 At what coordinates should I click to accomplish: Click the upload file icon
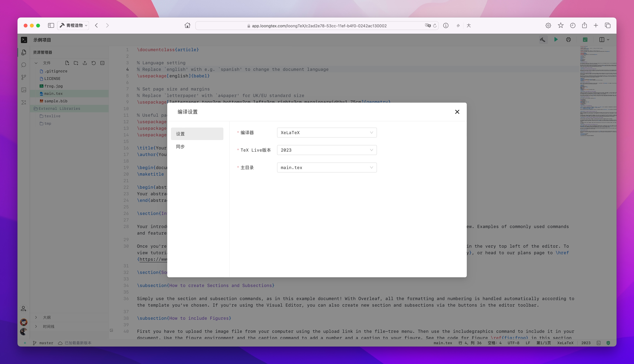coord(85,63)
